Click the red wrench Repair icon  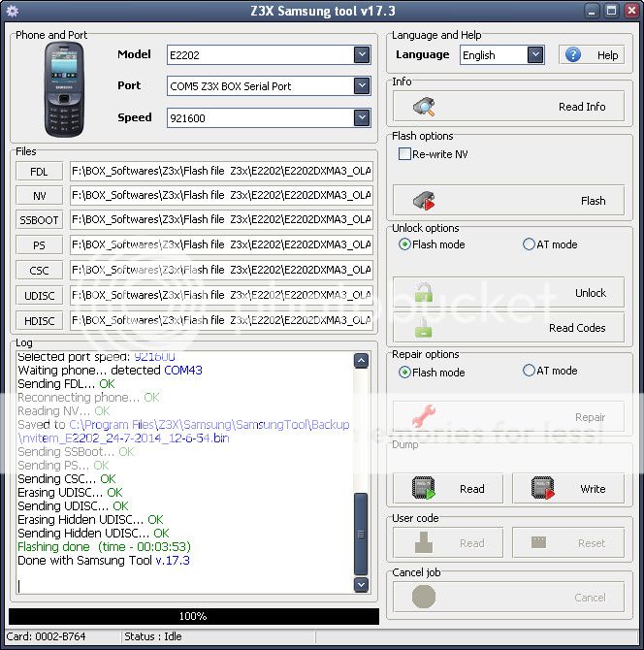(424, 416)
